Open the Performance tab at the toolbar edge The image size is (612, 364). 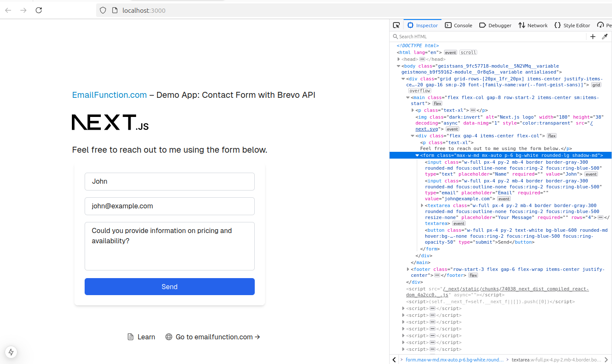coord(604,25)
